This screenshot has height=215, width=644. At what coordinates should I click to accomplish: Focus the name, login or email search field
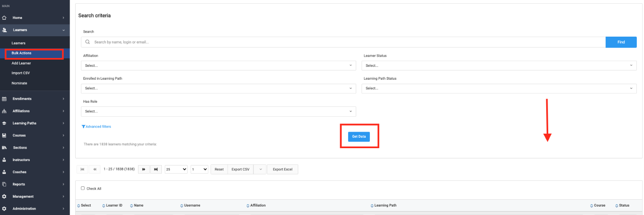pos(346,42)
